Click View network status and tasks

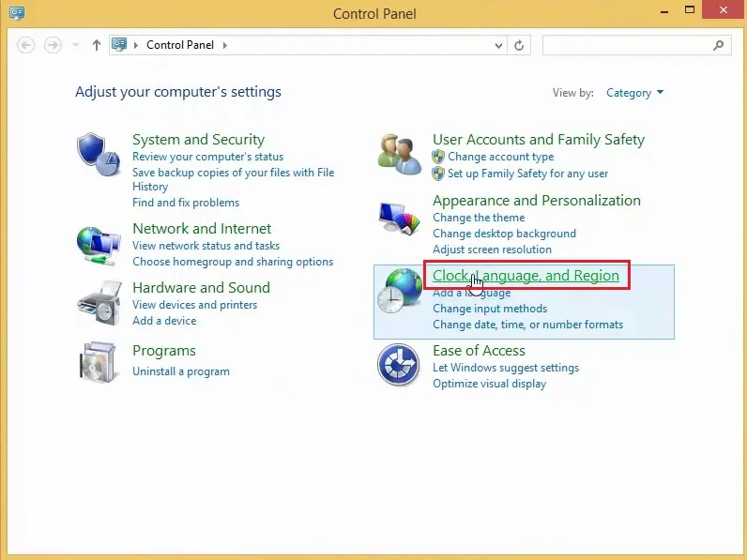[x=206, y=246]
